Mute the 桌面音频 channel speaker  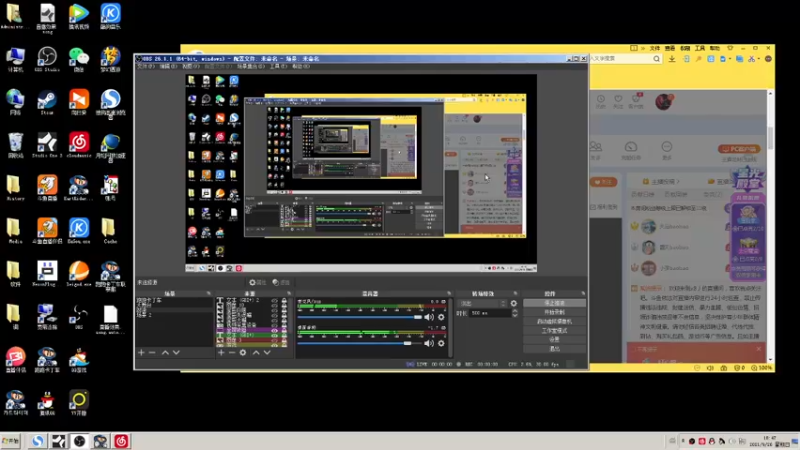[x=429, y=343]
